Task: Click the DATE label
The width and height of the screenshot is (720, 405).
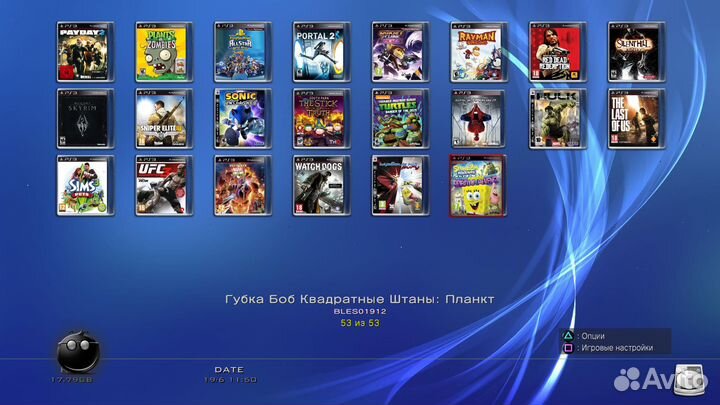Action: (229, 369)
